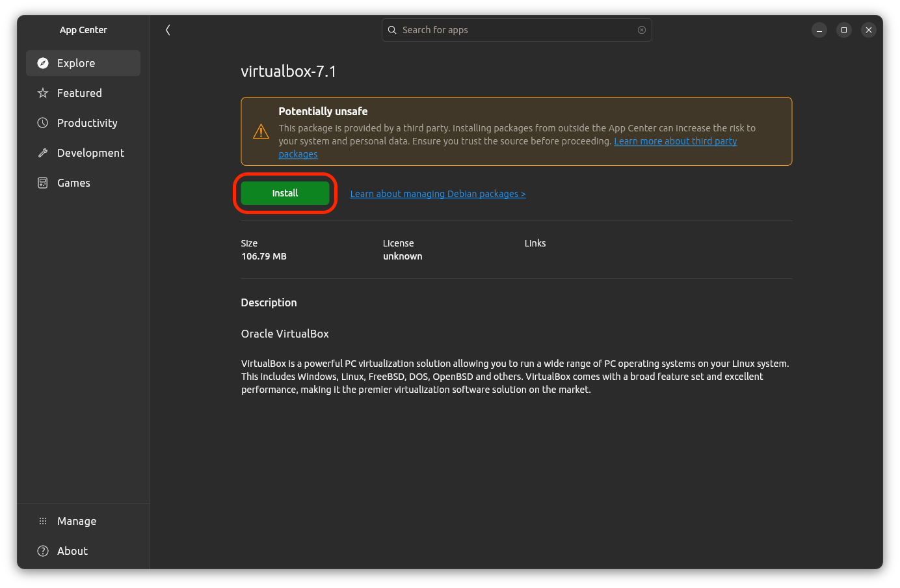Screen dimensions: 900x588
Task: Click the warning triangle in the unsafe banner
Action: (x=261, y=131)
